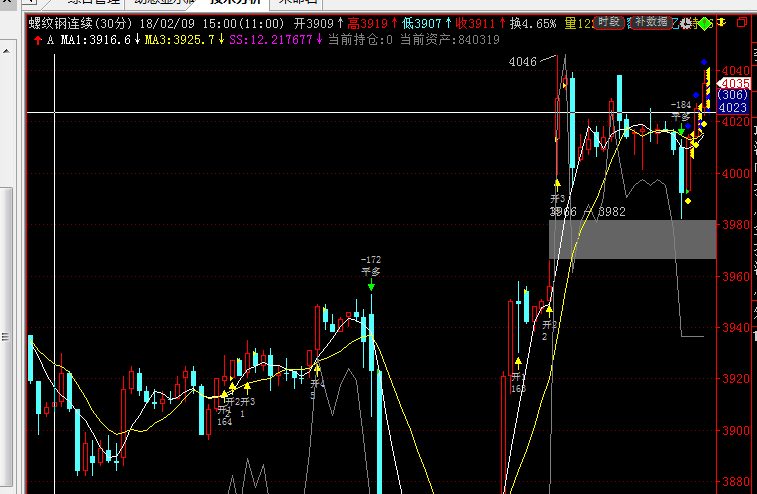Click the 高3919 high price readout
Viewport: 757px width, 494px height.
(367, 23)
